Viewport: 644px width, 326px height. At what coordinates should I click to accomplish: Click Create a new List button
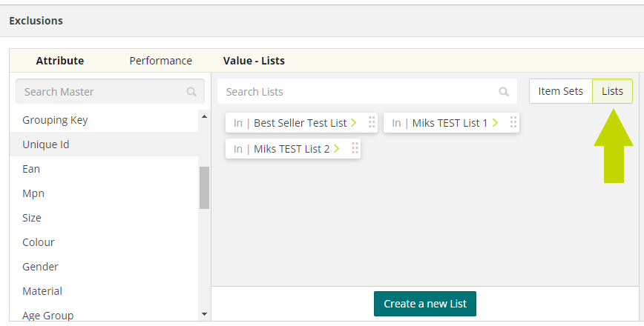tap(425, 304)
